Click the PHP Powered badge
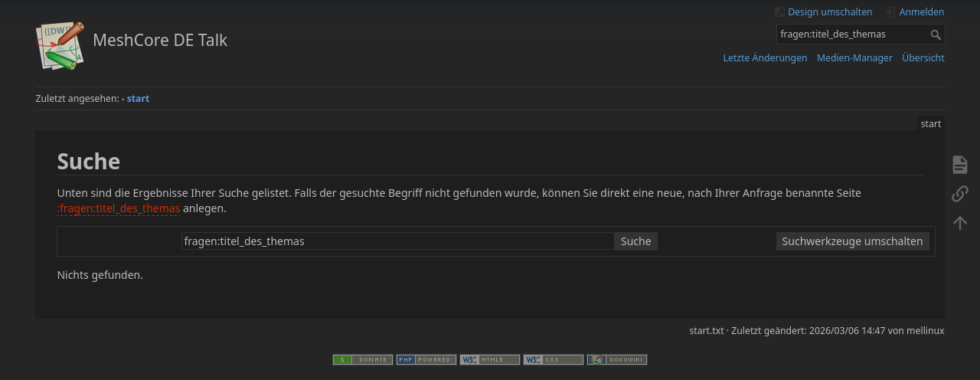This screenshot has width=980, height=380. [x=426, y=359]
